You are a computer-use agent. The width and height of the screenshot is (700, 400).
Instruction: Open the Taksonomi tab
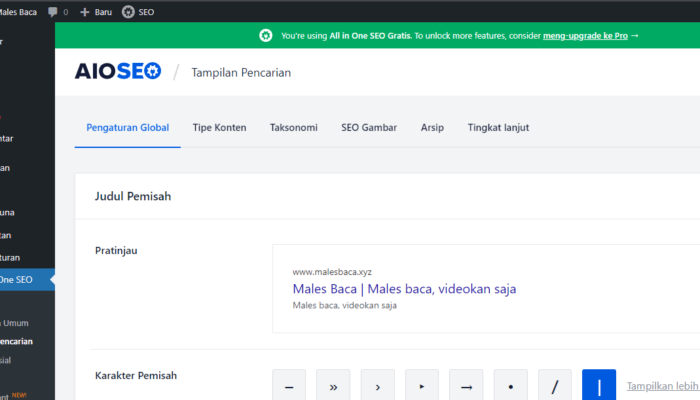pyautogui.click(x=294, y=128)
